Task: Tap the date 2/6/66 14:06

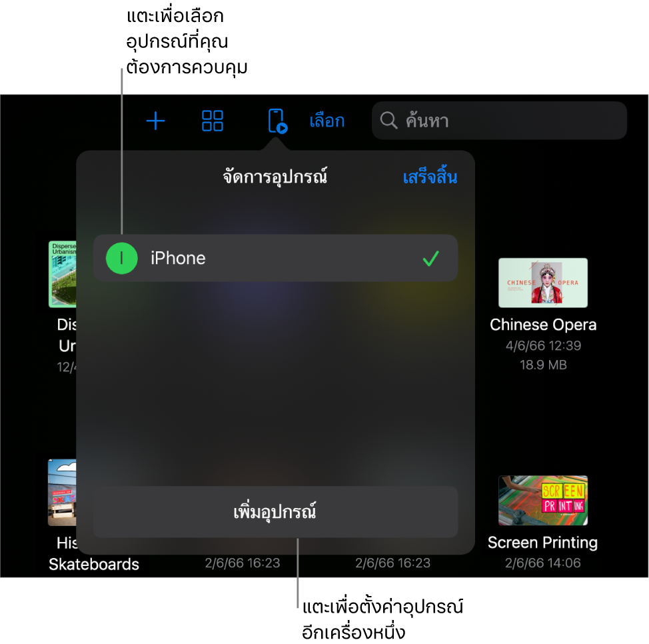Action: pyautogui.click(x=542, y=563)
